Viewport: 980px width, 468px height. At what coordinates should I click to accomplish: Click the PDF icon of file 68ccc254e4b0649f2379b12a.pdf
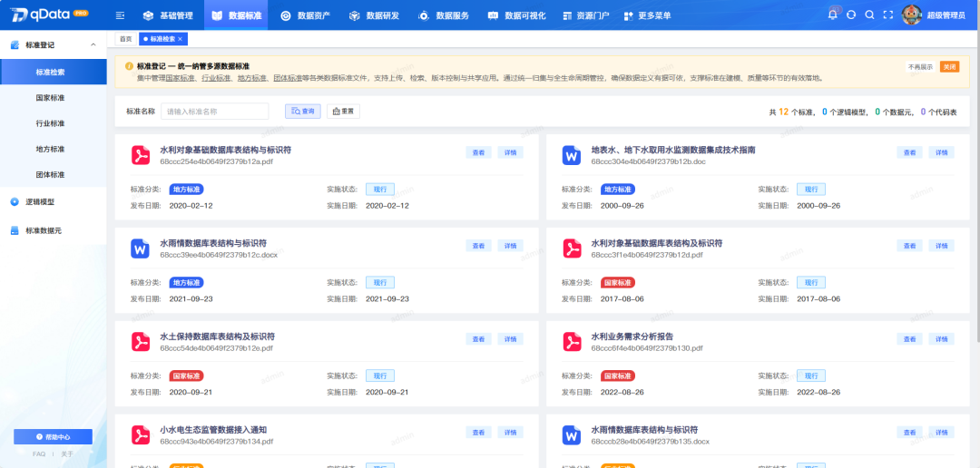(x=140, y=155)
